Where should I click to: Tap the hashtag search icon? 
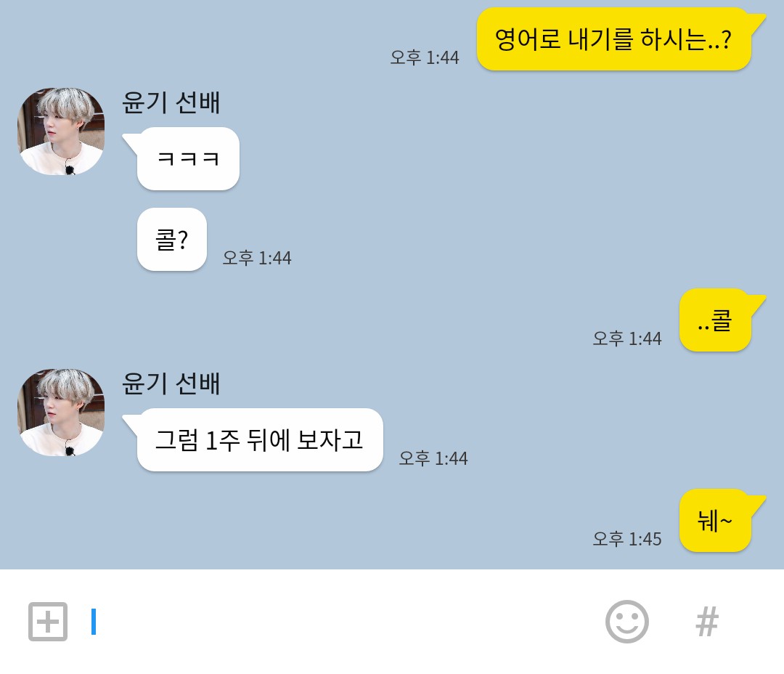click(707, 622)
